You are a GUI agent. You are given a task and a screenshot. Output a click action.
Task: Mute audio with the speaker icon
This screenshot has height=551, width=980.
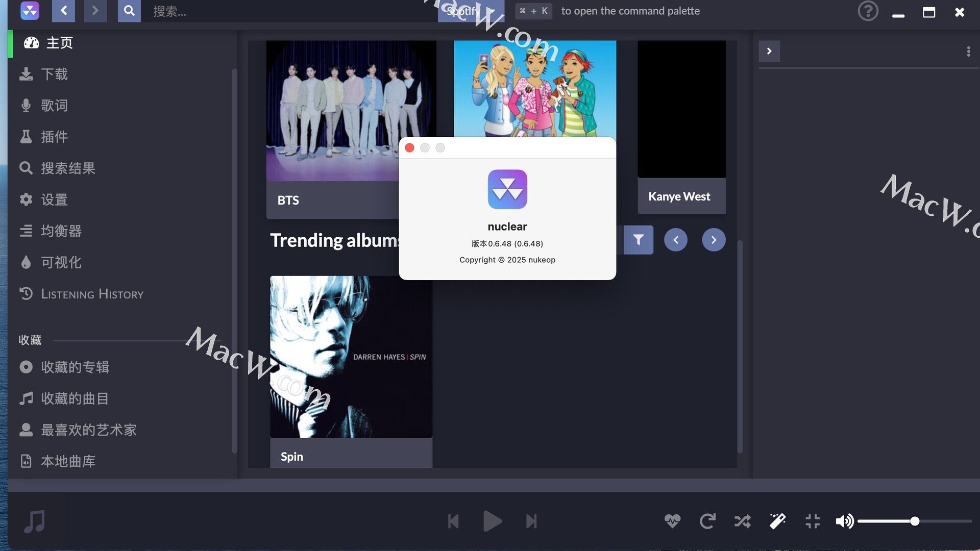(x=845, y=521)
